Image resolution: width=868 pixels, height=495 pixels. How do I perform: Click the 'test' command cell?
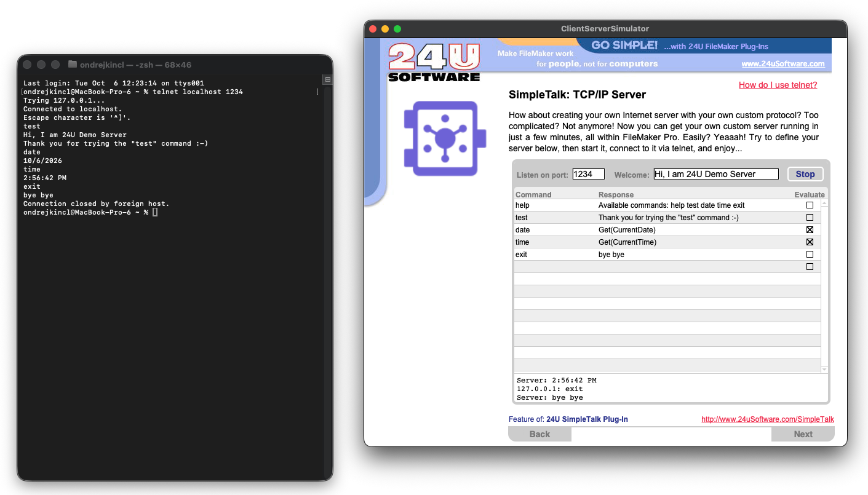[x=555, y=218]
